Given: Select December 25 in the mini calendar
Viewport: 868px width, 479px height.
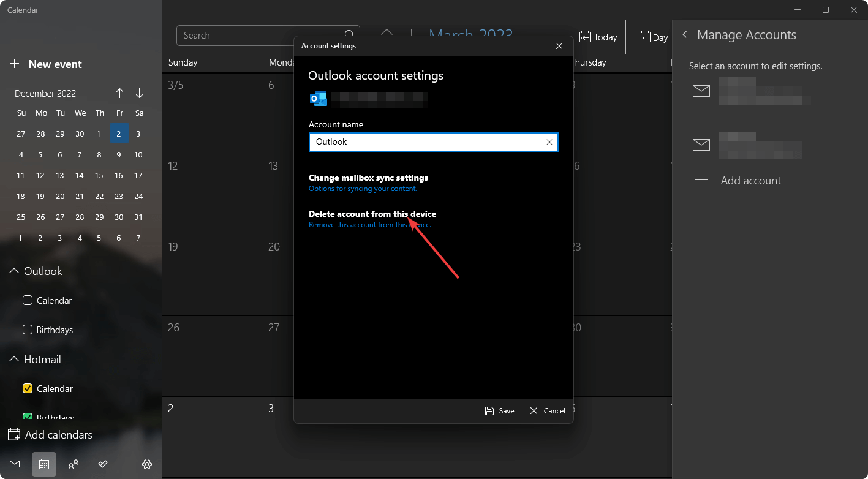Looking at the screenshot, I should click(x=21, y=217).
